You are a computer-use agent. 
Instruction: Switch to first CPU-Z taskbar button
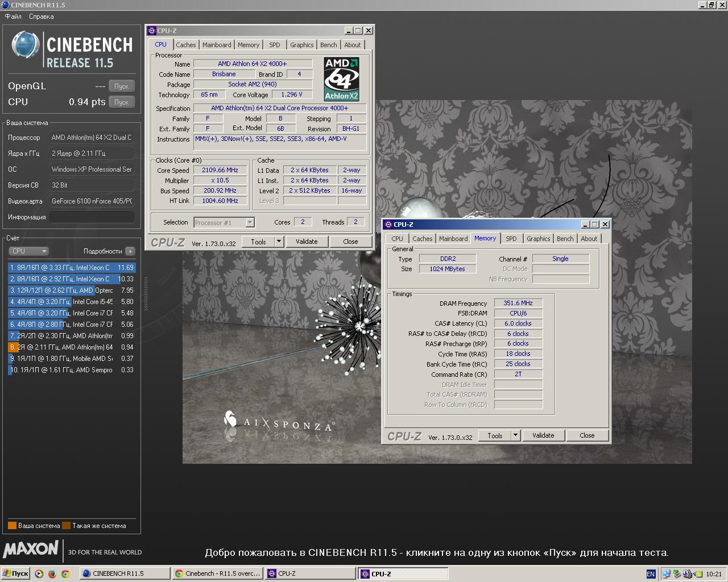click(311, 574)
